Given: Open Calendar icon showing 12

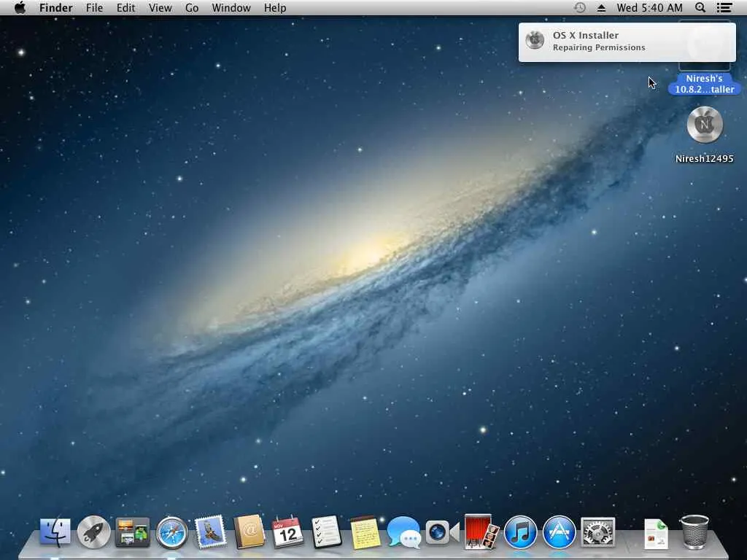Looking at the screenshot, I should [x=287, y=532].
